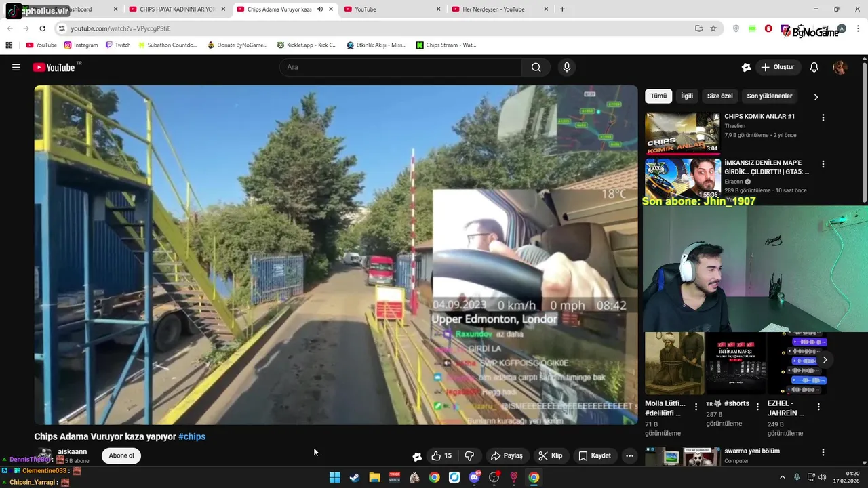The height and width of the screenshot is (488, 868).
Task: Open options for the #shorts short
Action: 757,407
